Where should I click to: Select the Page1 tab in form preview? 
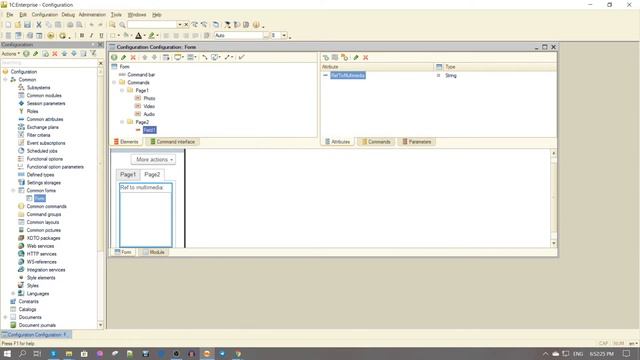128,174
